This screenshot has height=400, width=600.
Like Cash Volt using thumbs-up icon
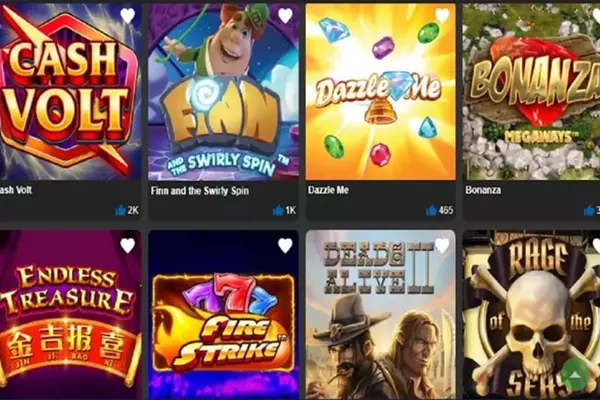pyautogui.click(x=121, y=210)
